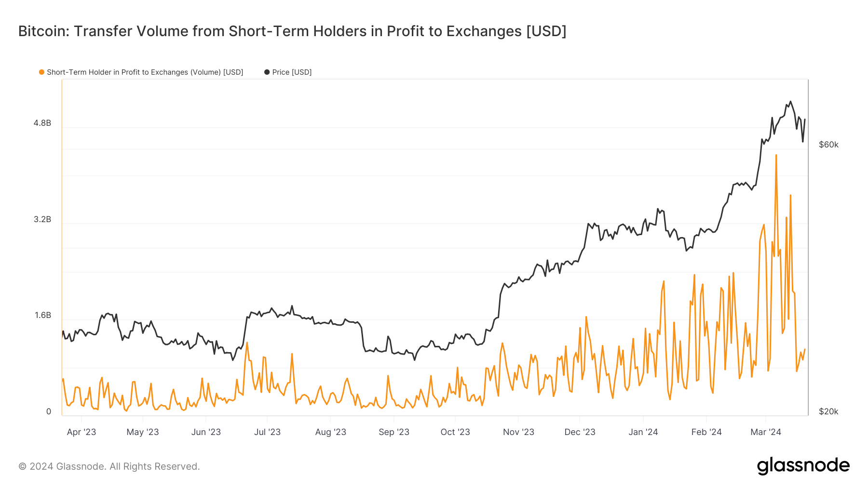Click the glassnode logo

803,466
